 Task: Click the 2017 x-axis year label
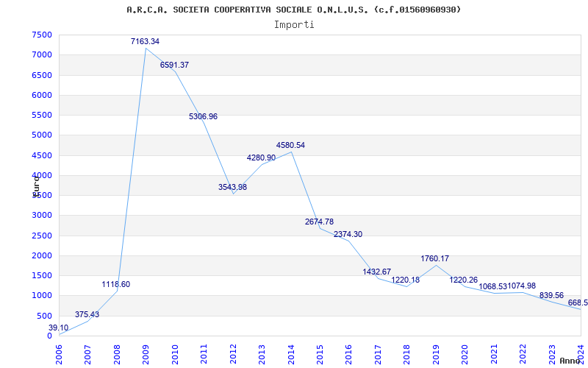click(378, 354)
